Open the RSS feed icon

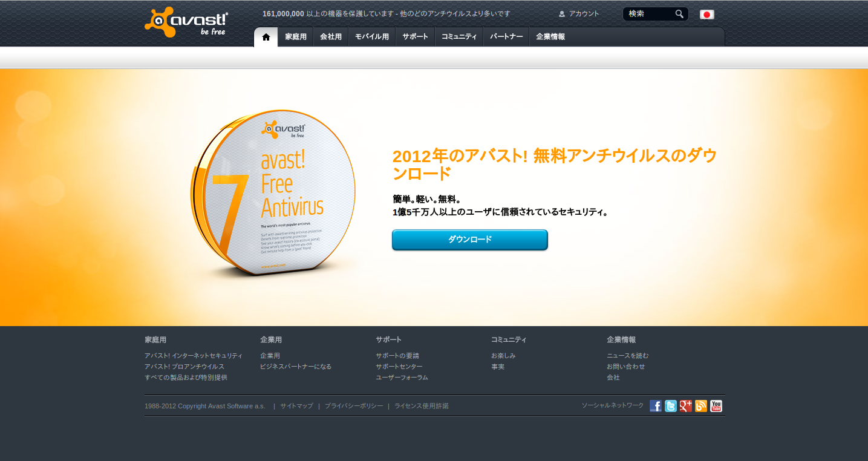point(701,406)
